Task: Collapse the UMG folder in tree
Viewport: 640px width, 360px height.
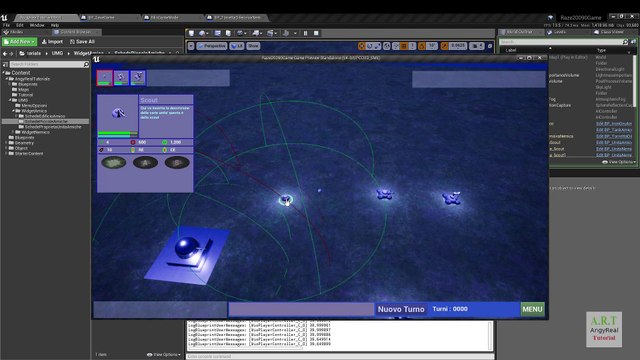Action: click(x=10, y=100)
